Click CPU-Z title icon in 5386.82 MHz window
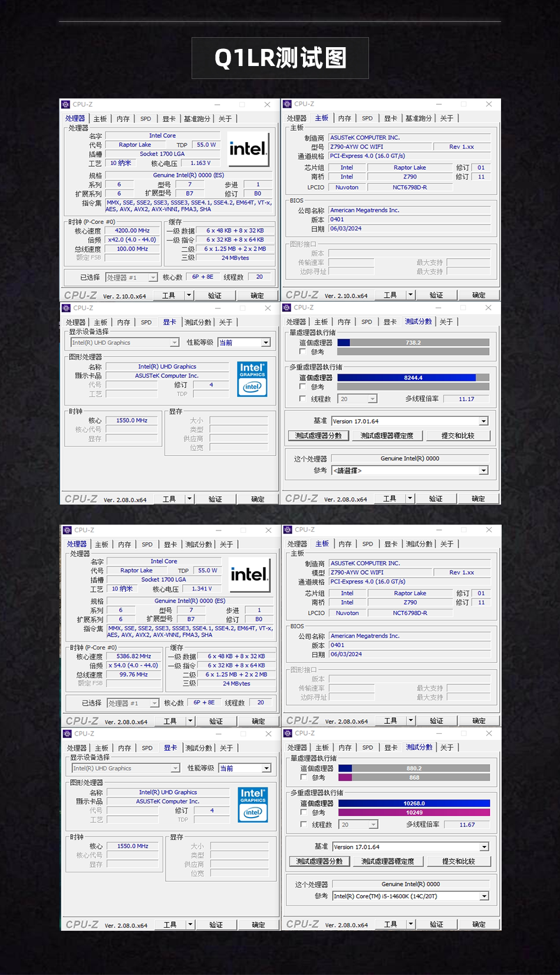 pyautogui.click(x=67, y=530)
